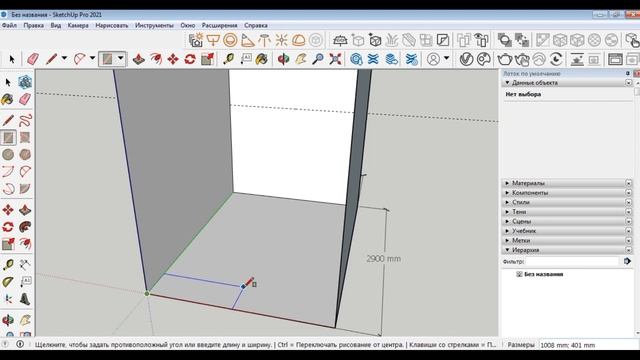This screenshot has width=640, height=360.
Task: Select the Freehand tool in left toolbar
Action: (25, 120)
